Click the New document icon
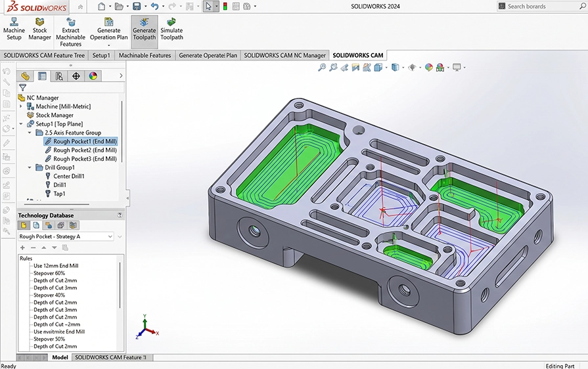This screenshot has width=588, height=369. (x=102, y=7)
